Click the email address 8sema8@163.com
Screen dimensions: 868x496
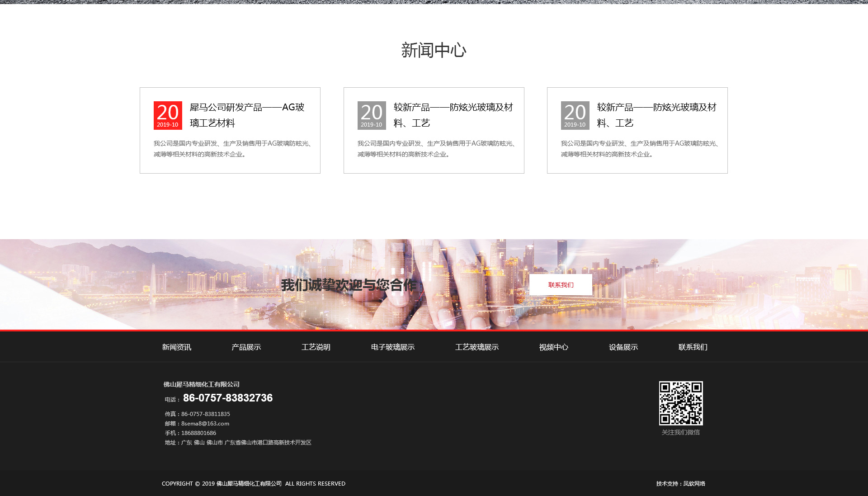(205, 424)
